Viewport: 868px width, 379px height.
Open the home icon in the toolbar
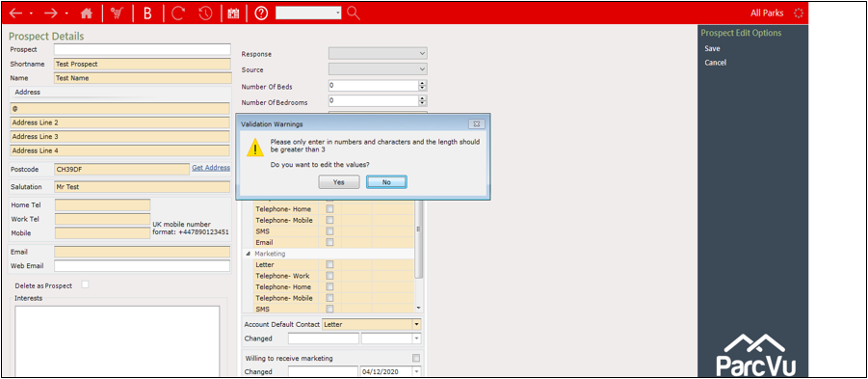(87, 14)
